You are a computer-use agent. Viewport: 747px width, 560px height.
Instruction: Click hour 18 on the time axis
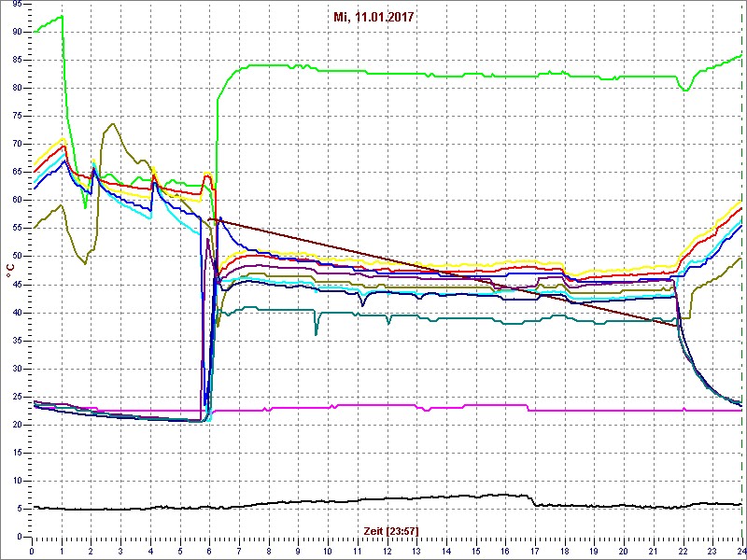[x=565, y=551]
